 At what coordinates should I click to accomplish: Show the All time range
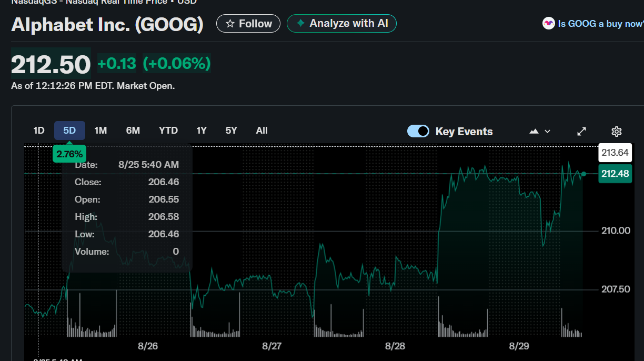tap(261, 131)
